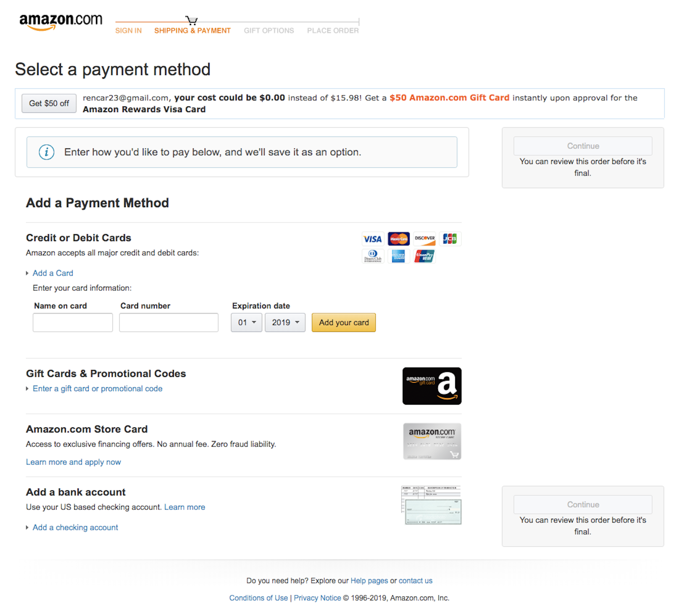Select the expiration month dropdown
679x616 pixels.
tap(247, 322)
